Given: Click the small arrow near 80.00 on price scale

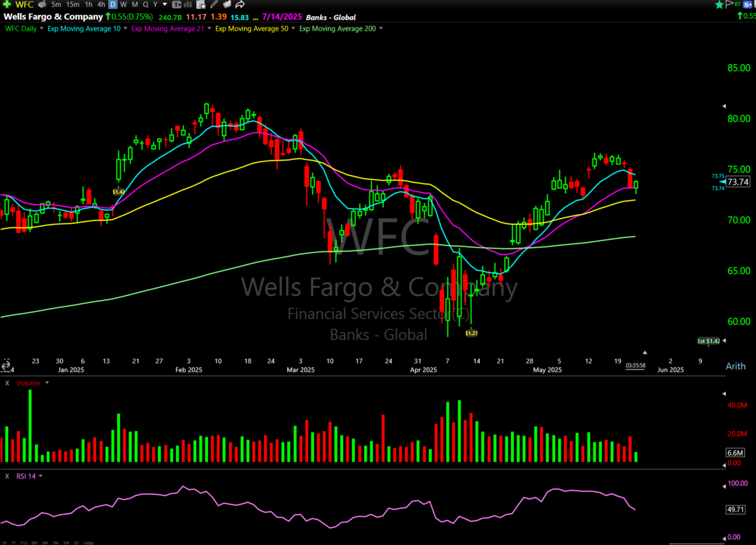Looking at the screenshot, I should tap(724, 106).
